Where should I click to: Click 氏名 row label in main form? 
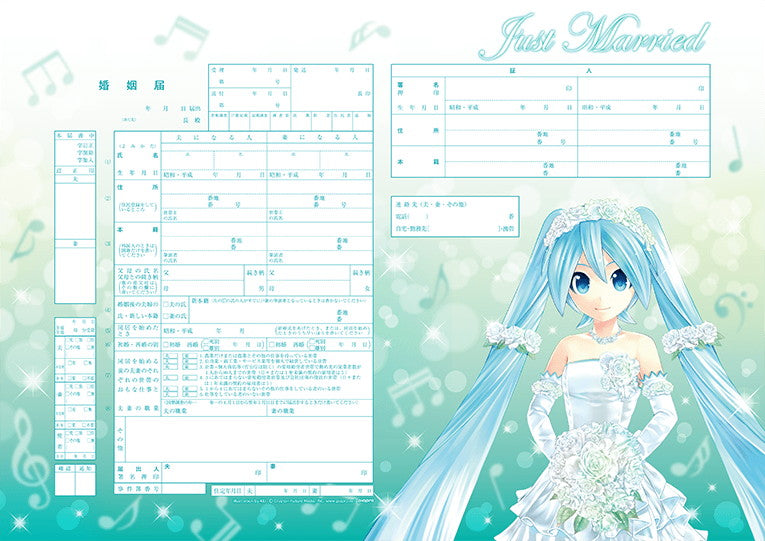(138, 155)
